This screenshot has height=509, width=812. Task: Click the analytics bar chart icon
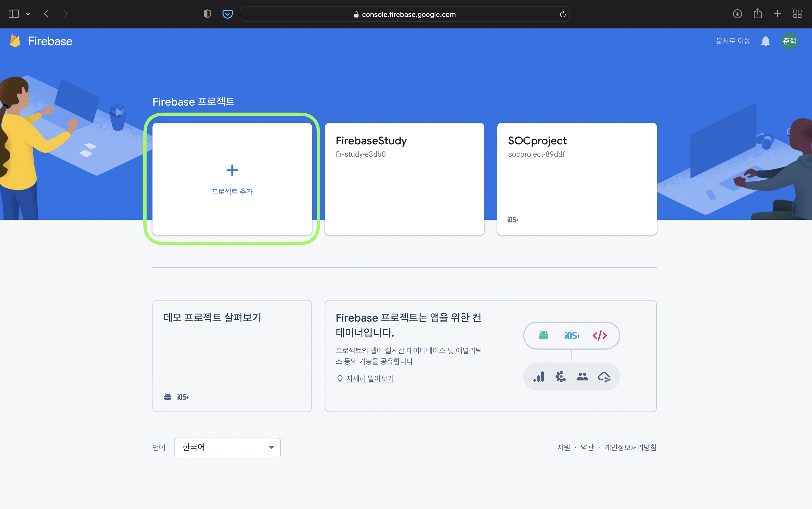click(539, 376)
